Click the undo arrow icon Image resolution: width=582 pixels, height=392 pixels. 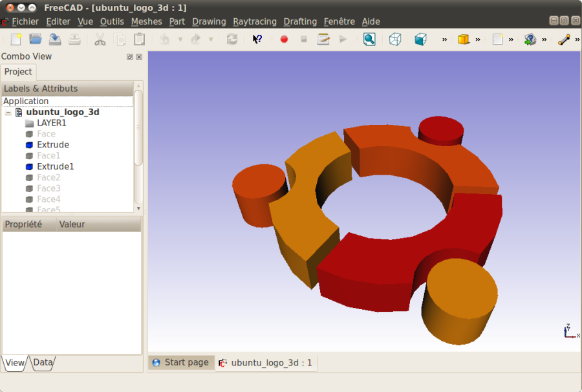coord(164,39)
